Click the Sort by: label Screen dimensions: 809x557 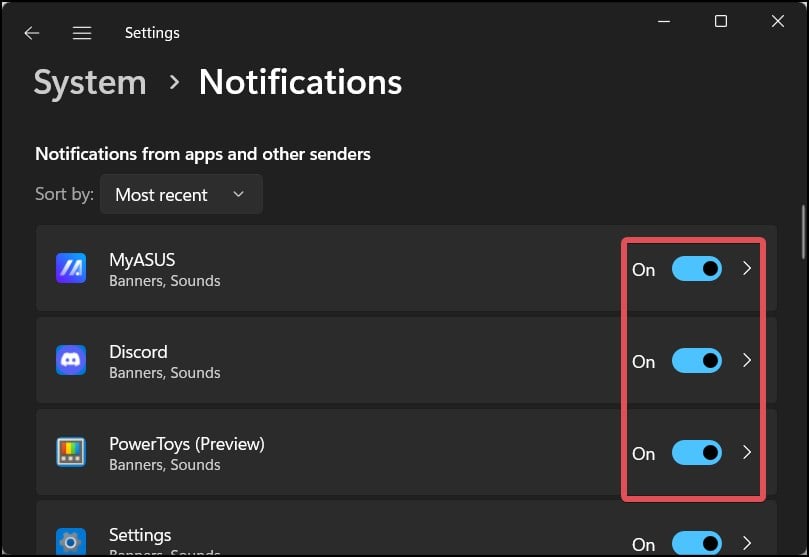click(64, 194)
